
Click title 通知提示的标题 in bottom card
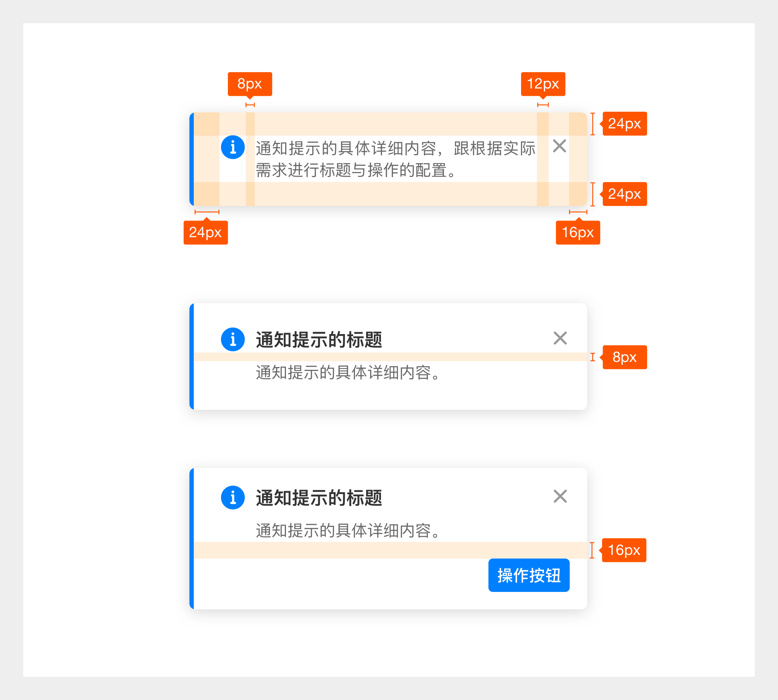point(319,498)
